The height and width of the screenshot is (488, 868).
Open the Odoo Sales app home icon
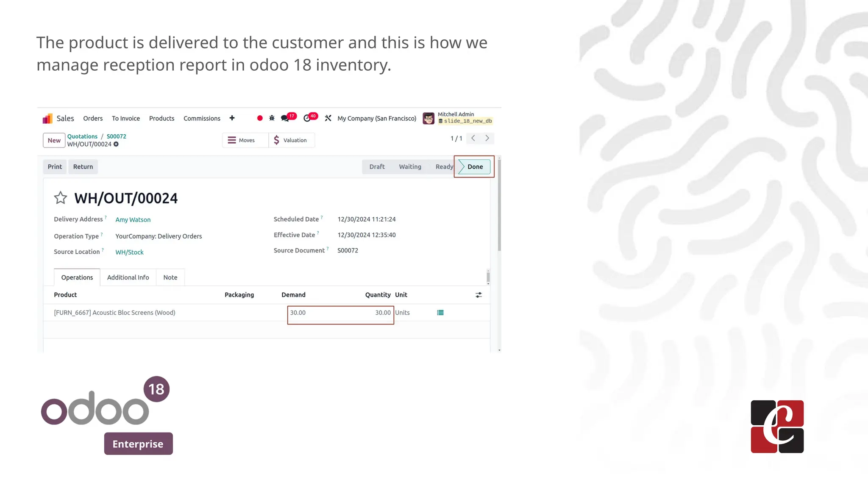tap(47, 119)
